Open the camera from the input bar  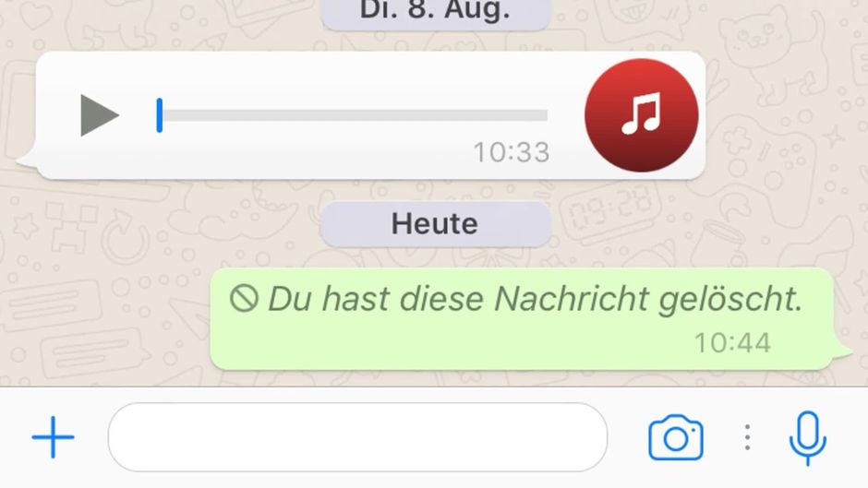coord(676,437)
